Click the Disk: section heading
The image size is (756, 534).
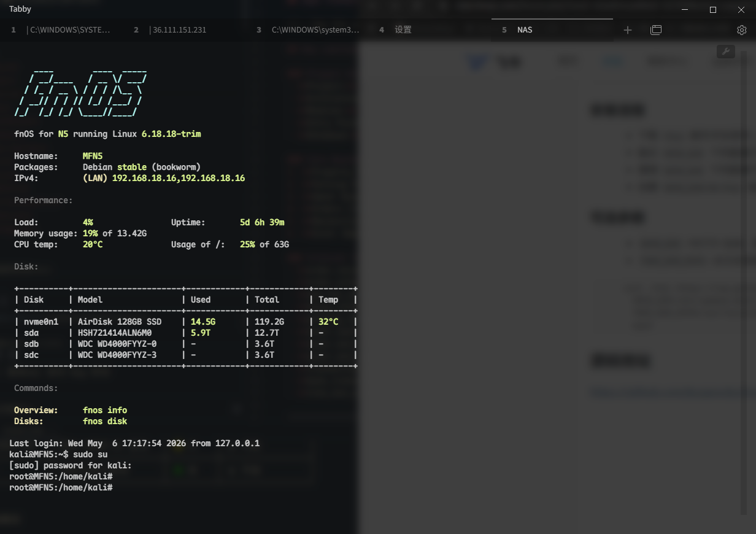26,266
